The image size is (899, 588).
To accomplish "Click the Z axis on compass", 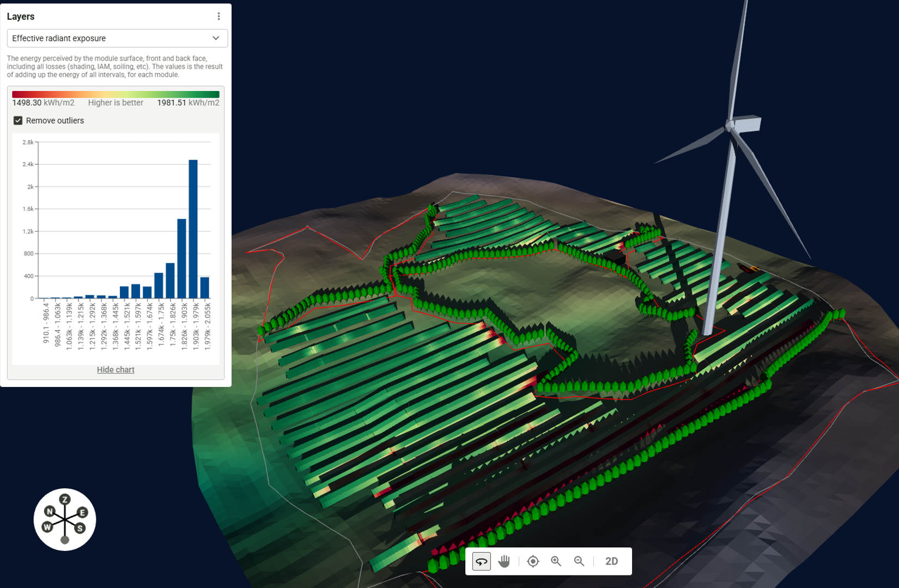I will pos(65,499).
